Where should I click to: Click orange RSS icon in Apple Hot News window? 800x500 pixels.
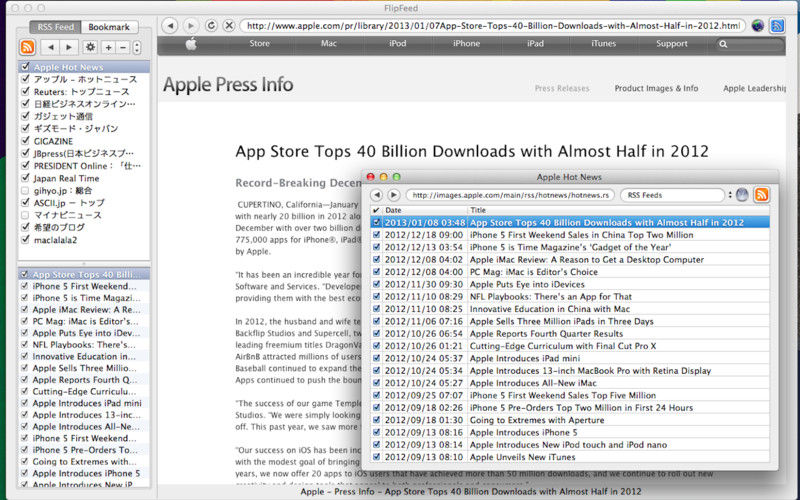click(762, 195)
